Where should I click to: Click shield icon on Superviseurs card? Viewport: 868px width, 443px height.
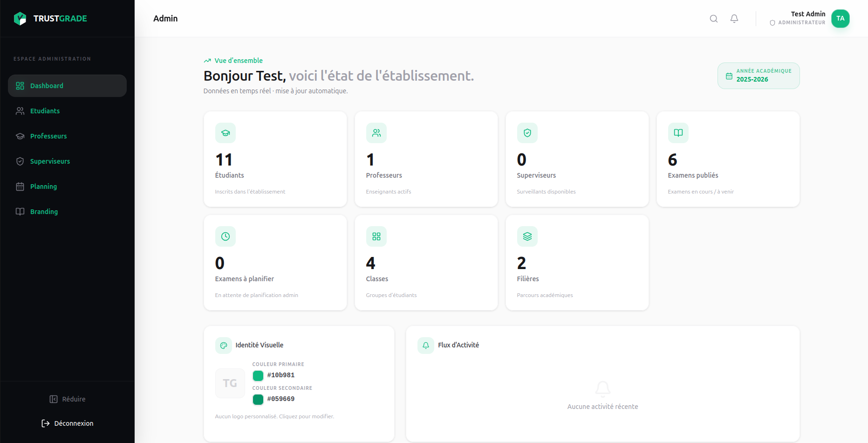527,133
